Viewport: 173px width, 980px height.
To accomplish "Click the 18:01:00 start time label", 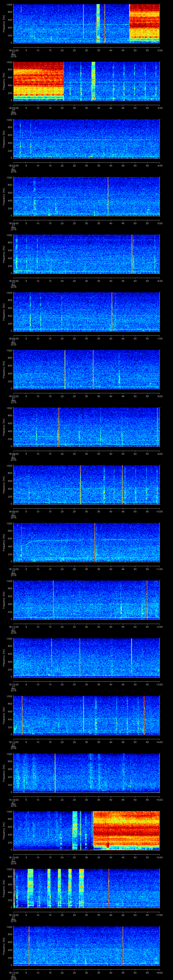I will (x=13, y=50).
